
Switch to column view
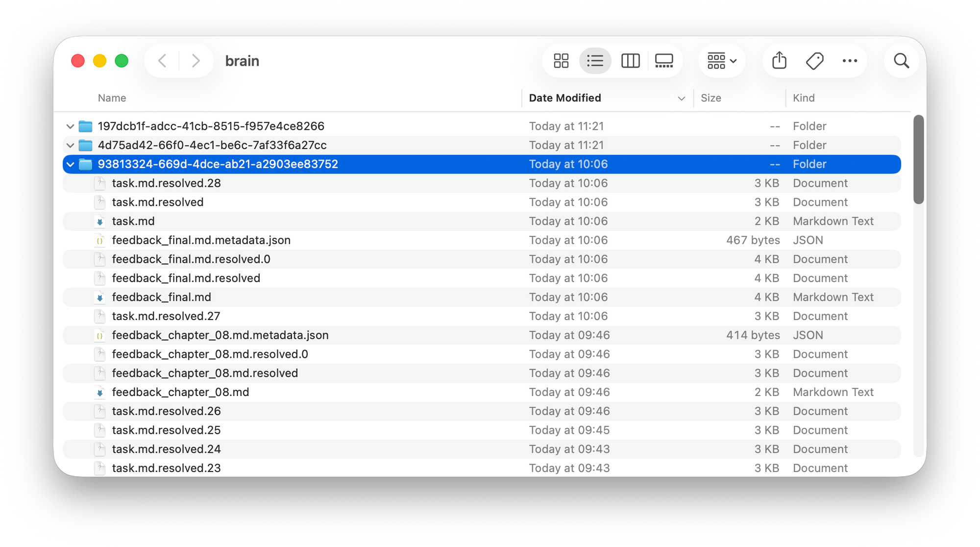(630, 61)
